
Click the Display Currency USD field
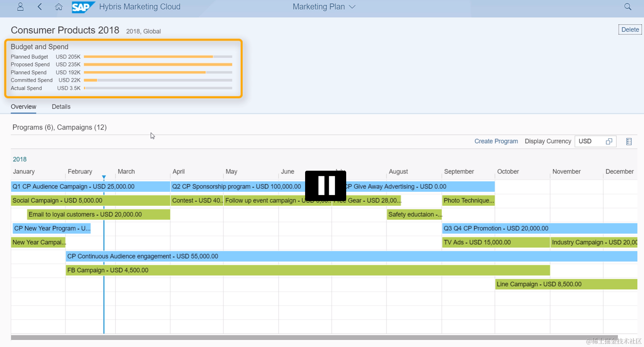coord(595,141)
